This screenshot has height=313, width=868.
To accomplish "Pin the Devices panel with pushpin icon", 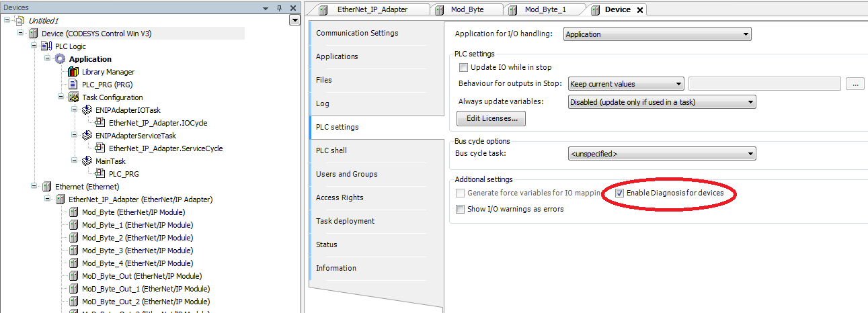I will coord(280,7).
